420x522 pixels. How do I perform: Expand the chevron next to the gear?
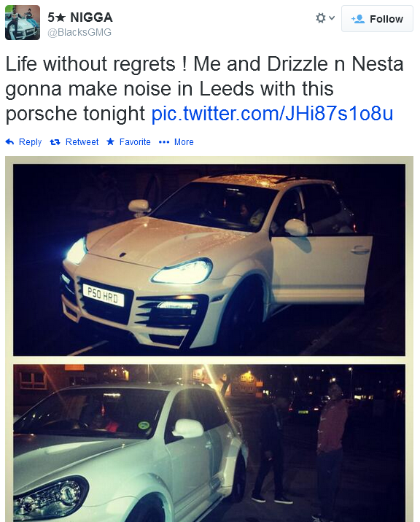pos(332,17)
